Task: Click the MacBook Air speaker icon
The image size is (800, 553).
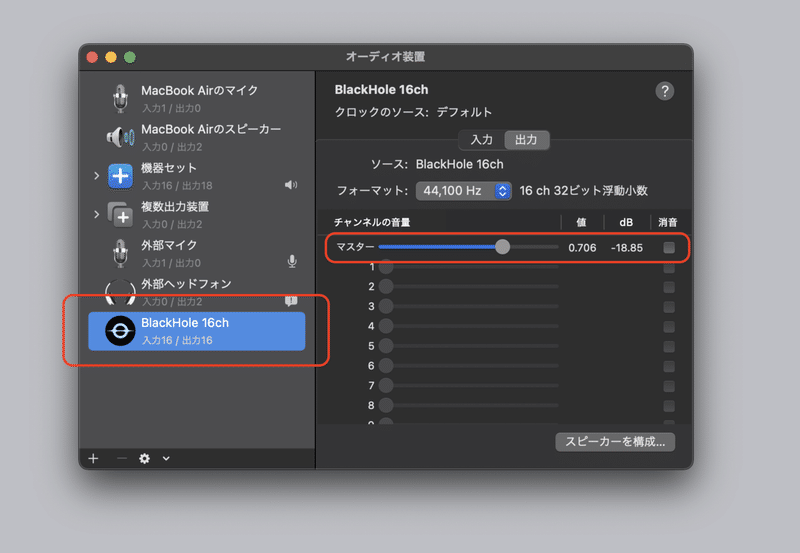Action: (x=120, y=137)
